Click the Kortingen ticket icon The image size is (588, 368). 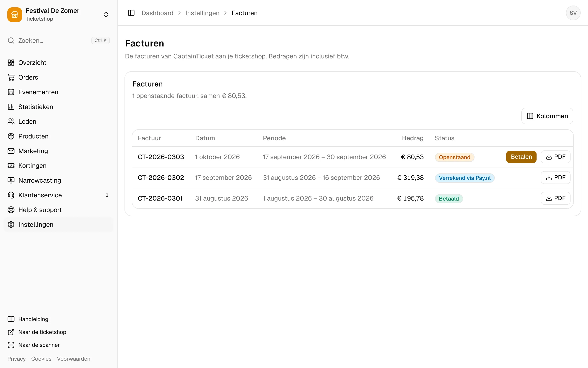(x=11, y=166)
